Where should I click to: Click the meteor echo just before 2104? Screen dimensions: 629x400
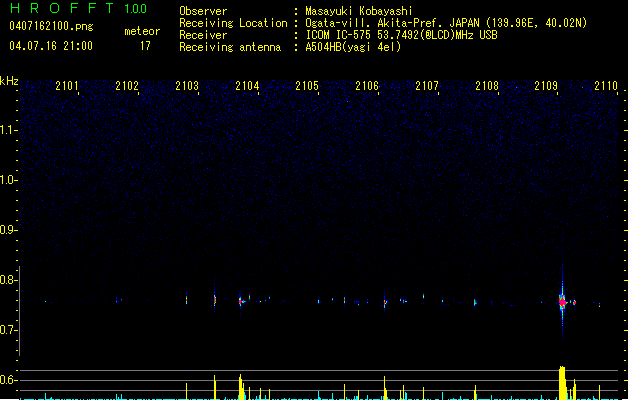pos(241,301)
